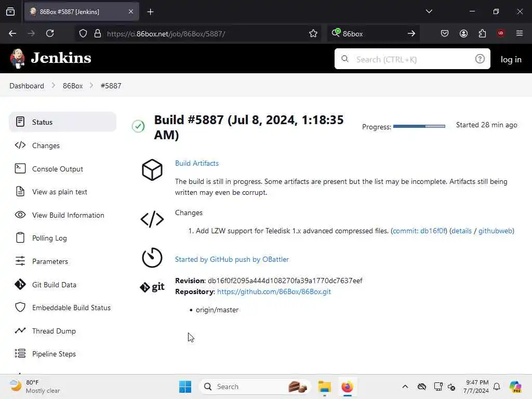532x399 pixels.
Task: Open the Copilot icon in the taskbar
Action: [515, 387]
